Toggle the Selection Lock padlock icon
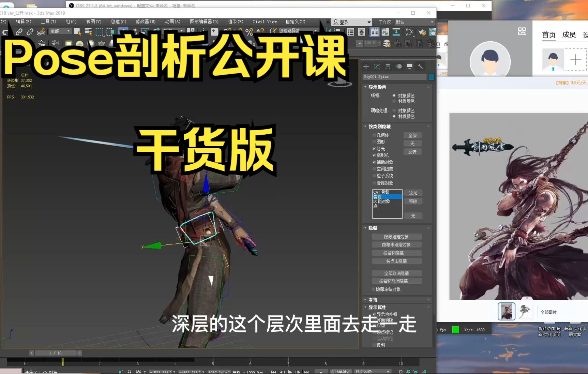Screen dimensions: 588x374 tap(129, 372)
